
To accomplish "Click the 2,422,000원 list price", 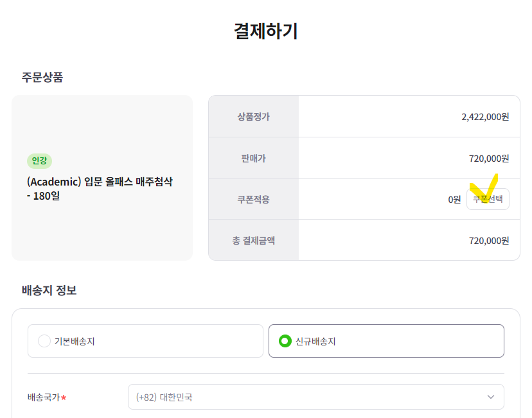I will pyautogui.click(x=485, y=117).
